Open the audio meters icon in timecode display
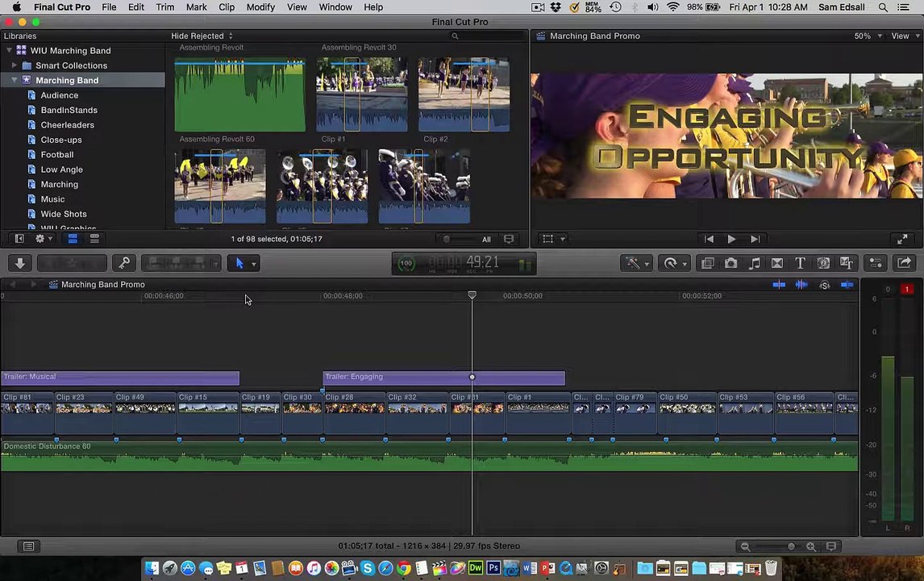 [524, 265]
